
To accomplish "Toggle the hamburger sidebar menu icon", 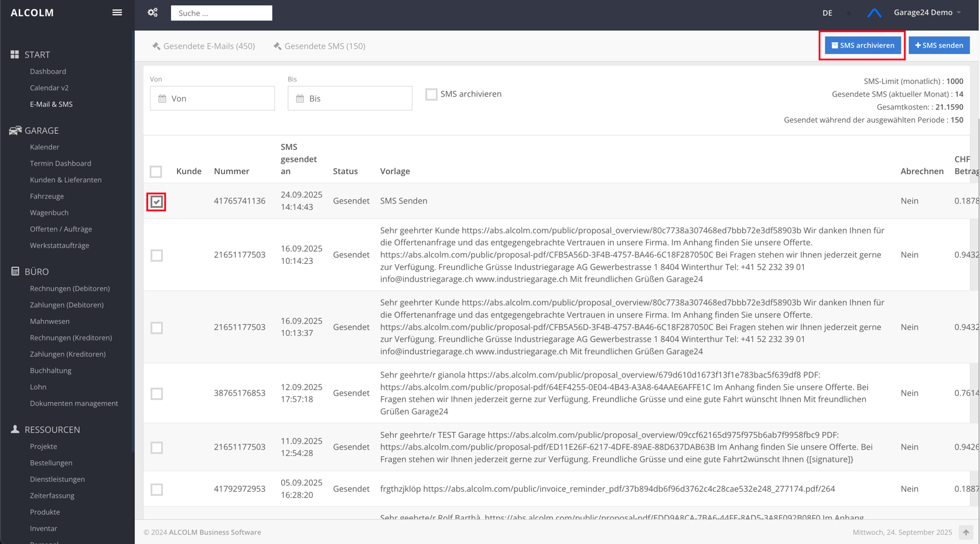I will pos(117,12).
